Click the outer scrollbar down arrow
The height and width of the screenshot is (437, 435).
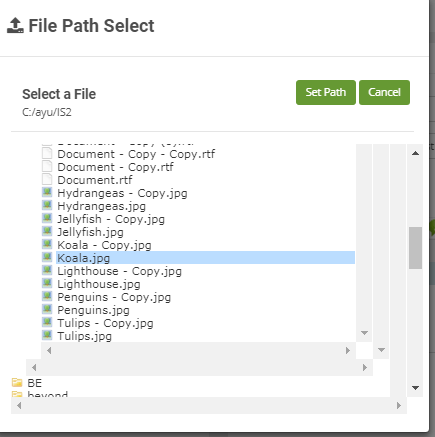[415, 388]
